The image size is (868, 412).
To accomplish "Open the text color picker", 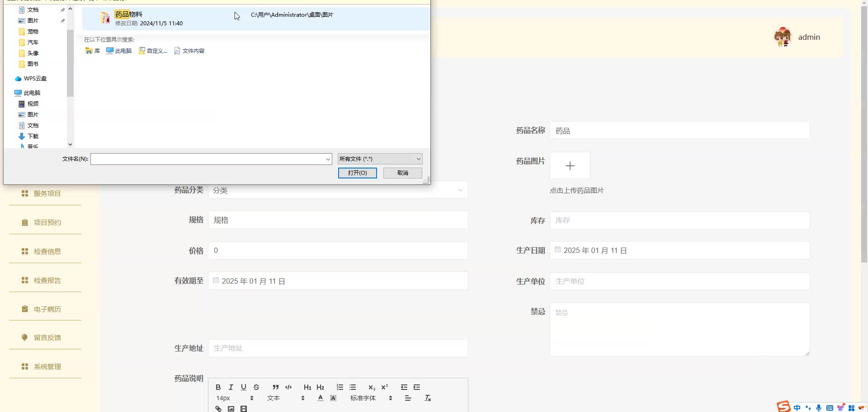I will pos(321,398).
